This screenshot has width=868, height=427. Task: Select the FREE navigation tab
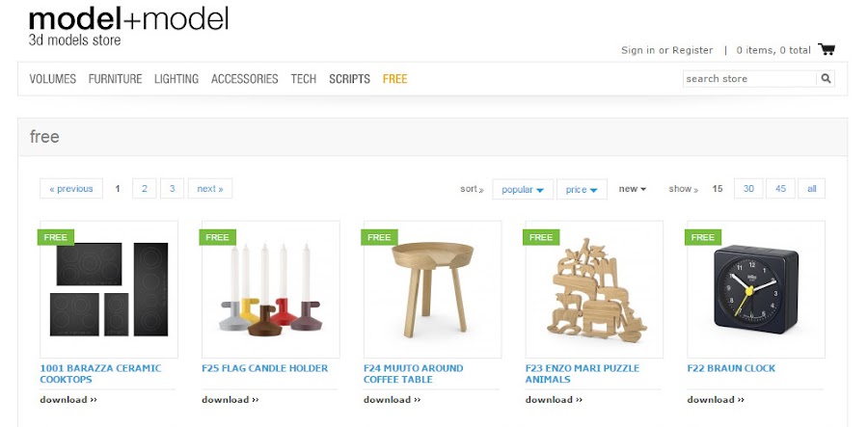tap(394, 78)
